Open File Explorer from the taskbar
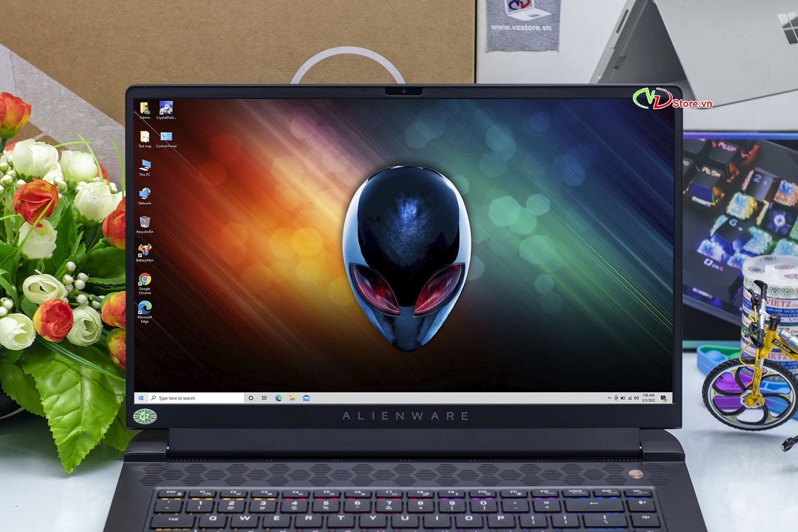 pos(292,398)
